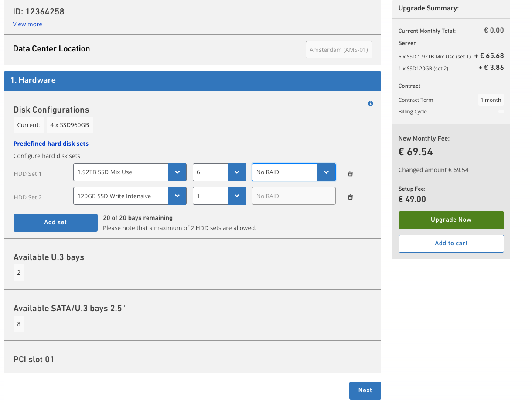Click the disabled HDD Set 2 RAID field
The width and height of the screenshot is (532, 405).
[x=293, y=196]
